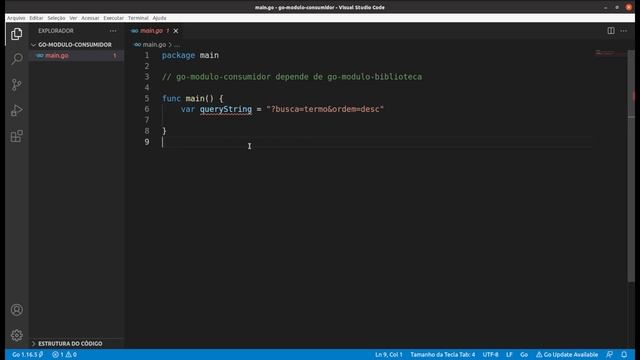Open the Acessar menu
Screen dimensions: 640x360
coord(90,18)
